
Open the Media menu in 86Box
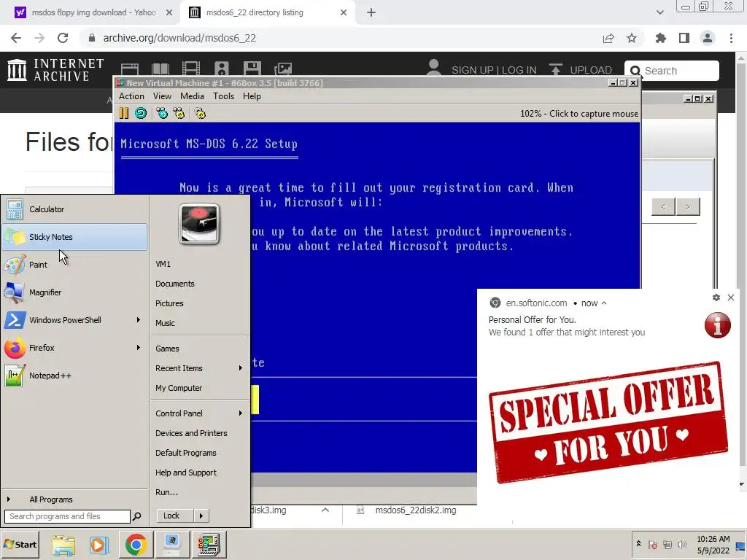click(x=192, y=96)
